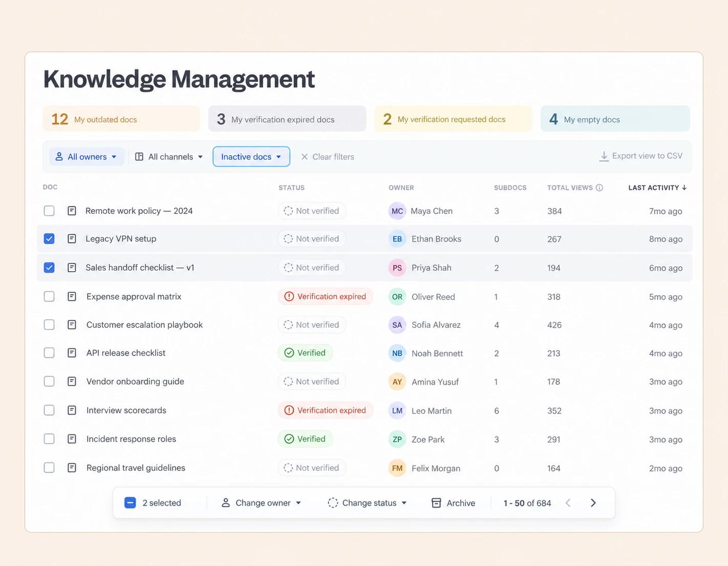Click Zoe Park's ZP avatar
Screen dimensions: 728x566
(x=397, y=439)
